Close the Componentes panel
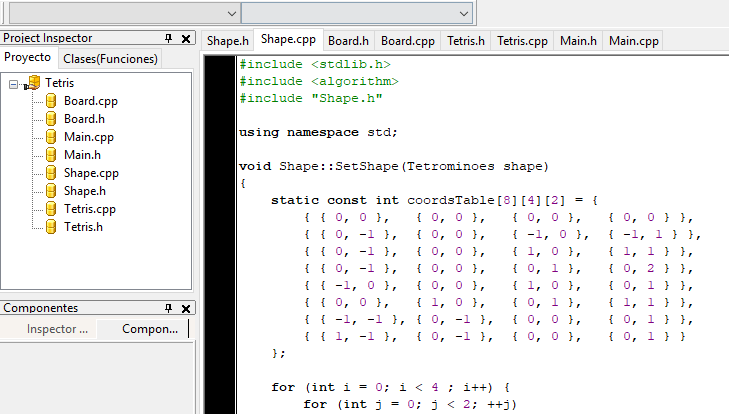 click(186, 308)
